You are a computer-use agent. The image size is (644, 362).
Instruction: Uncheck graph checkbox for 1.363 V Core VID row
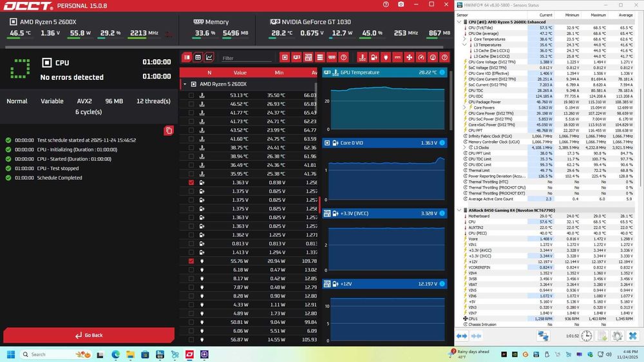coord(191,182)
